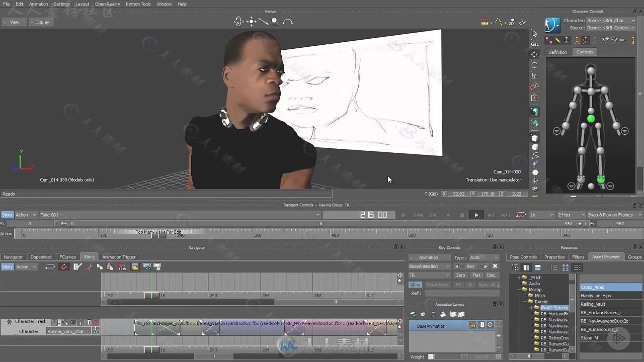Screen dimensions: 644x362
Task: Click the Disc. button in Key Controls
Action: (492, 276)
